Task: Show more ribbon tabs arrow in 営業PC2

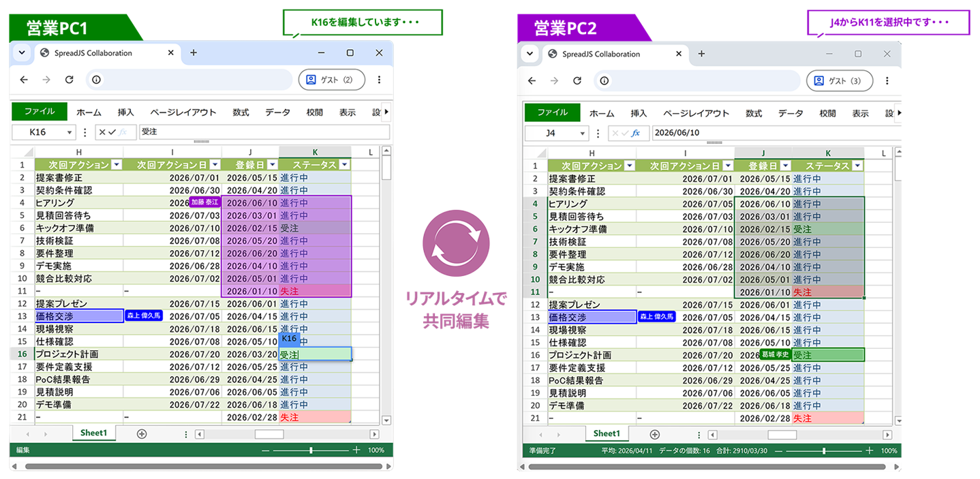Action: (x=899, y=112)
